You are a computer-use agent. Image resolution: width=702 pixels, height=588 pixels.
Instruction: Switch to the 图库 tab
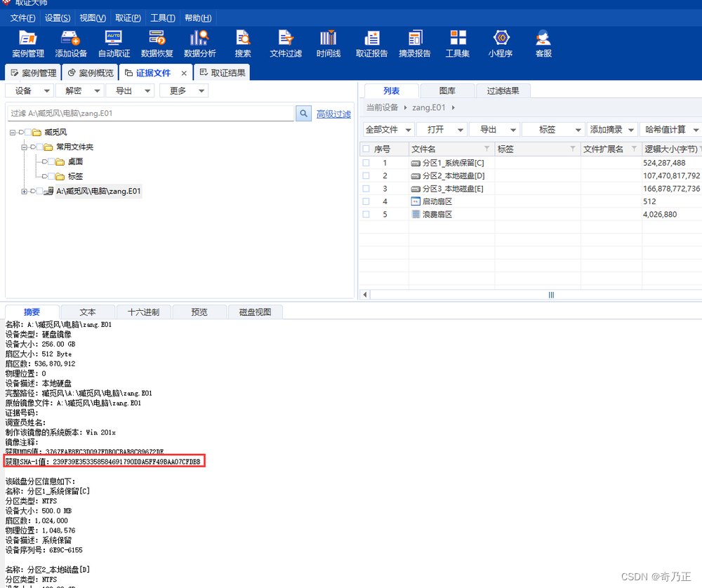(x=447, y=91)
